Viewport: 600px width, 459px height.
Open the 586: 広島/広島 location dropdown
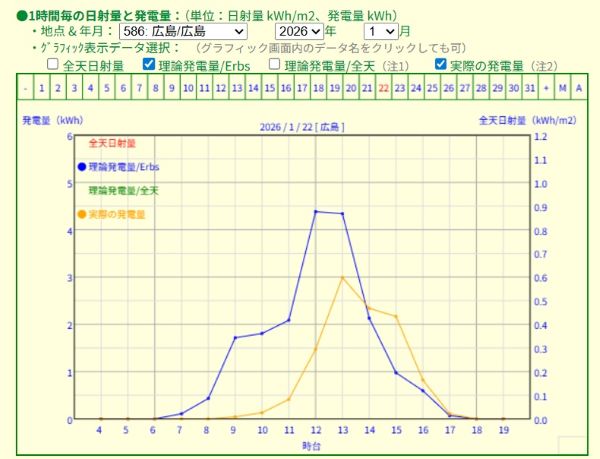[x=182, y=32]
